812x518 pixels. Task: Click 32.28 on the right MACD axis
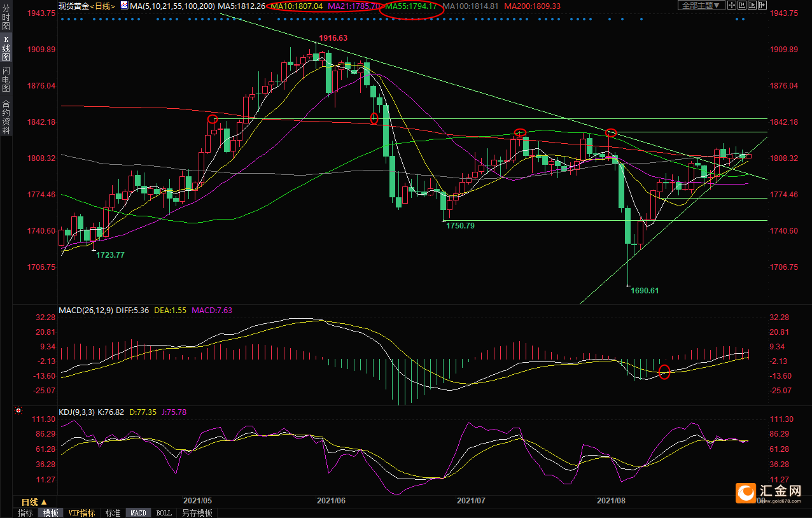[x=780, y=317]
